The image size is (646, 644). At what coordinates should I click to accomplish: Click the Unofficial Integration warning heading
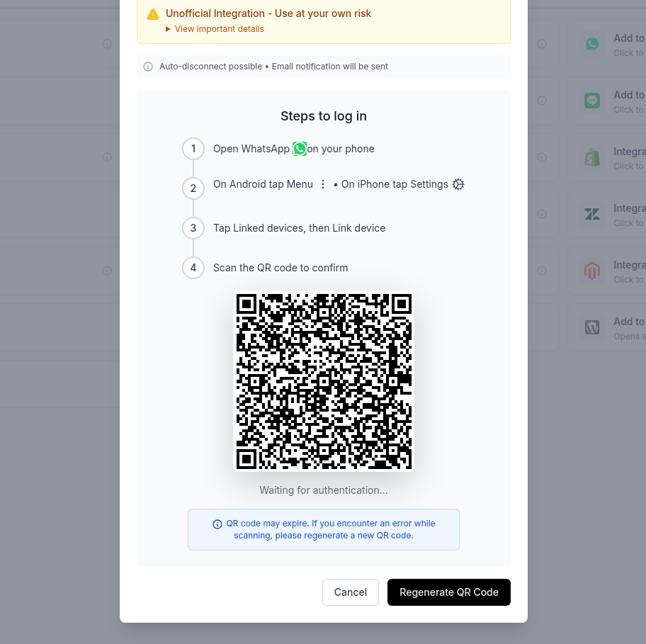tap(268, 13)
